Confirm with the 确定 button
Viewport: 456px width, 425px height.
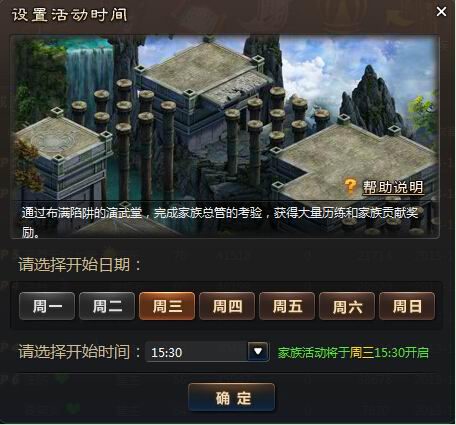(x=232, y=397)
